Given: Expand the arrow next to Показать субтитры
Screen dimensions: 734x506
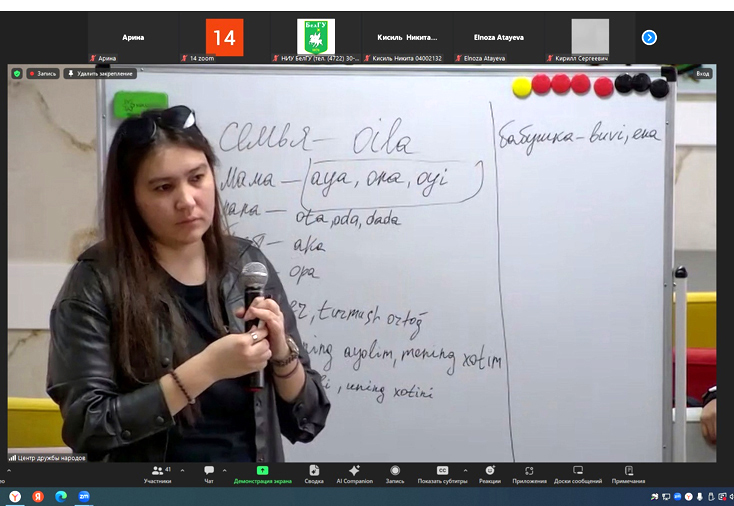Looking at the screenshot, I should tap(465, 469).
